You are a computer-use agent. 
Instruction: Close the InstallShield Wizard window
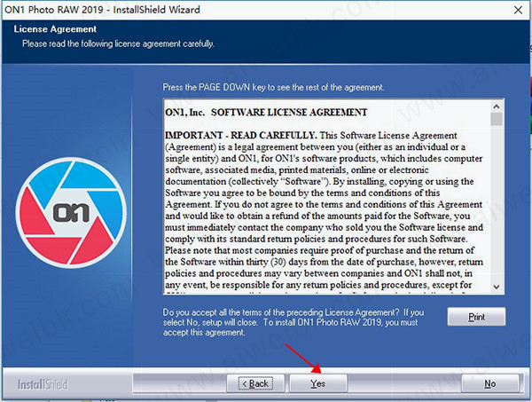point(517,9)
